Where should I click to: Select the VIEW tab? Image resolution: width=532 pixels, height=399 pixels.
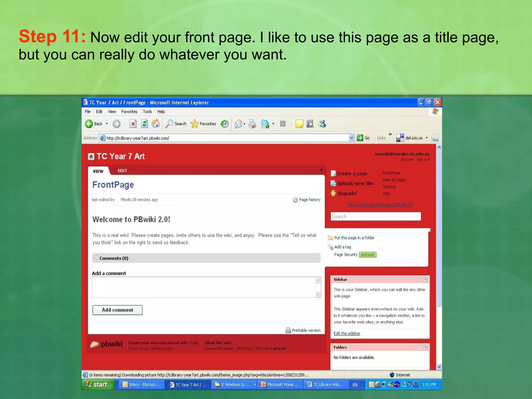[98, 171]
